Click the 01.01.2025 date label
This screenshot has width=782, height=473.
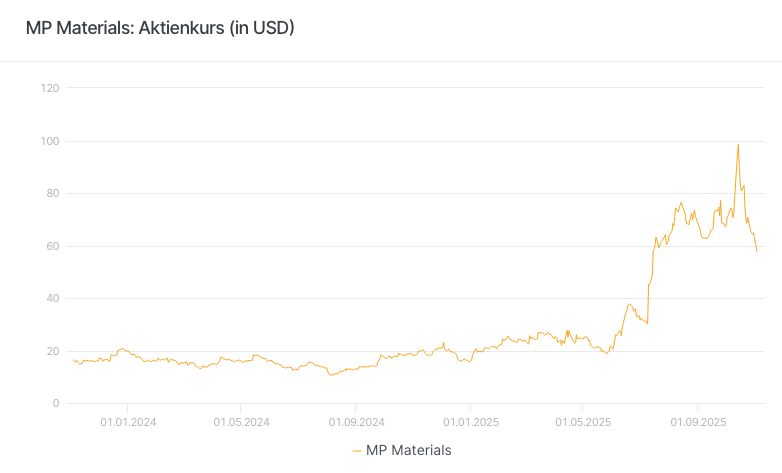click(x=471, y=423)
